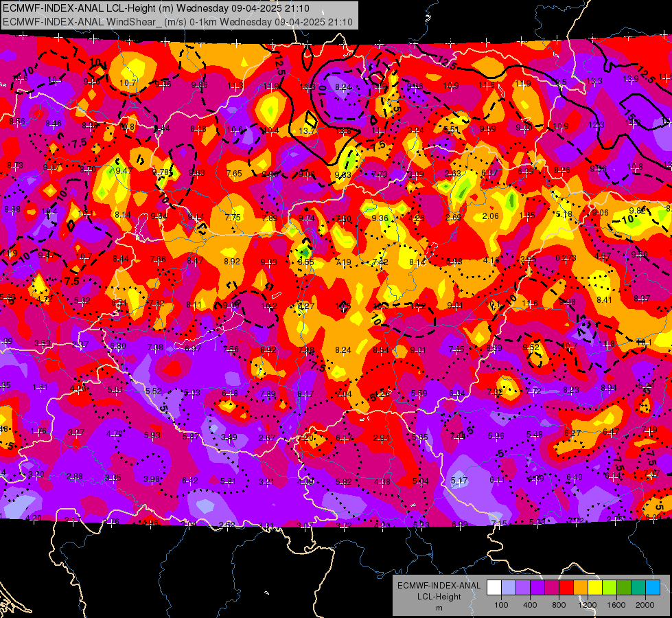Click the grid value '5.18'
672x618 pixels.
564,214
